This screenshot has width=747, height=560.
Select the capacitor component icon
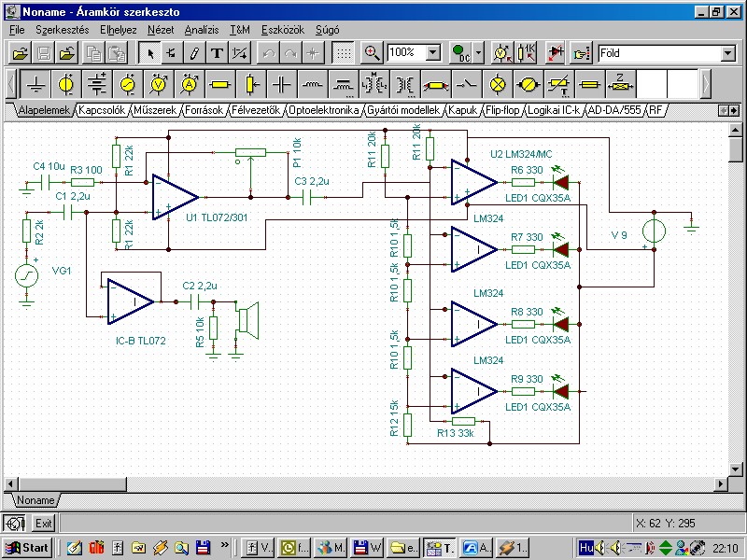point(282,85)
